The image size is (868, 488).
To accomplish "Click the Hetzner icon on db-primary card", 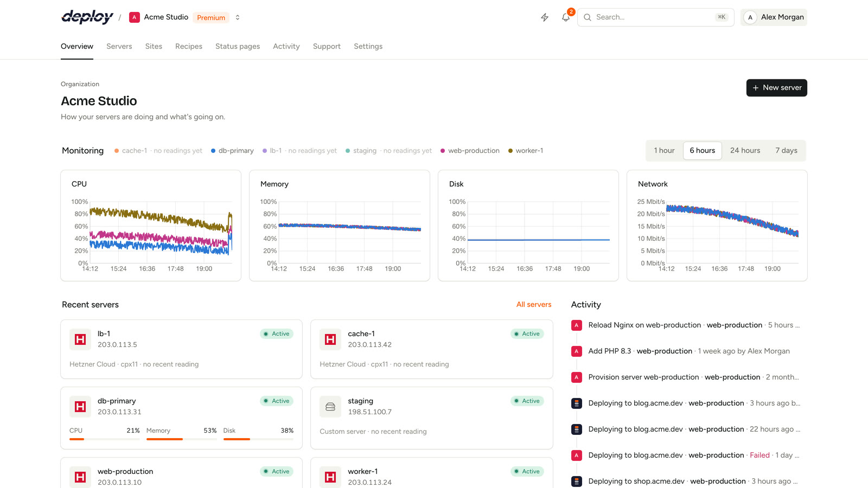I will pyautogui.click(x=80, y=407).
